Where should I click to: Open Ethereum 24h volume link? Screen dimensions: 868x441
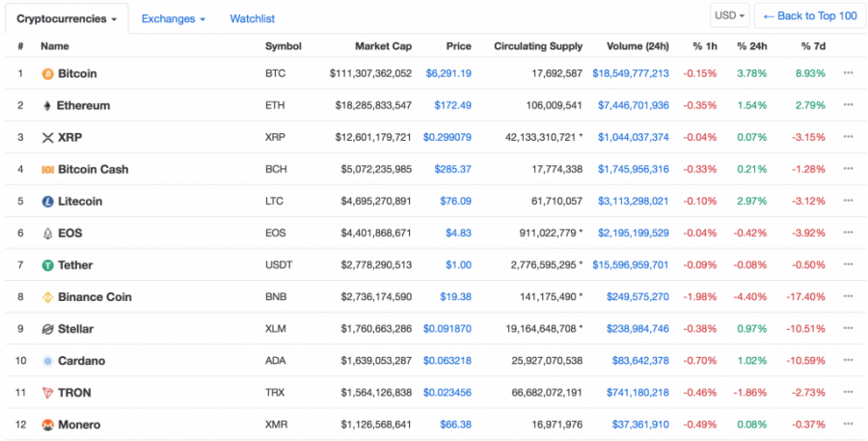click(634, 105)
